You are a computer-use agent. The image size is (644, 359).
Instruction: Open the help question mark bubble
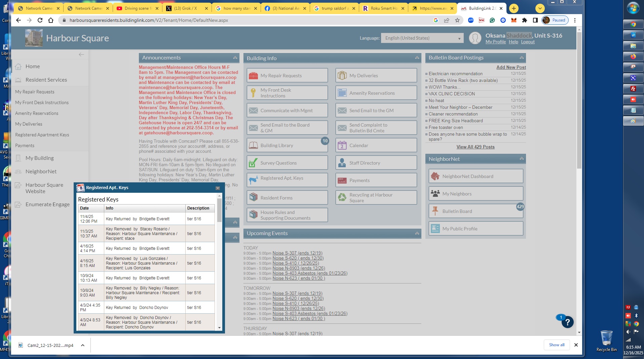[x=567, y=322]
